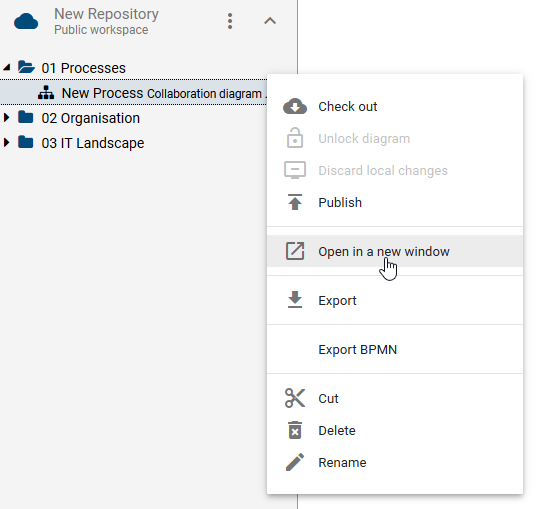
Task: Expand the 02 Organisation folder arrow
Action: (x=6, y=118)
